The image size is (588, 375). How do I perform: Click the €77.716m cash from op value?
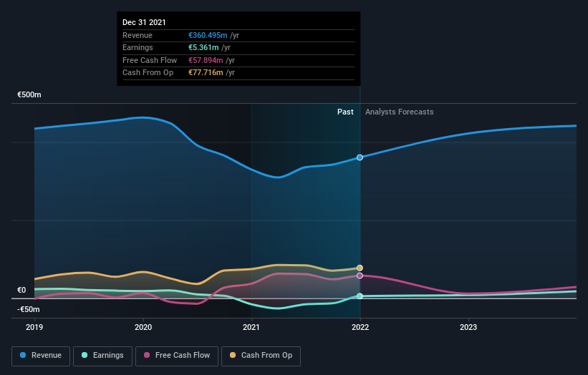point(206,73)
